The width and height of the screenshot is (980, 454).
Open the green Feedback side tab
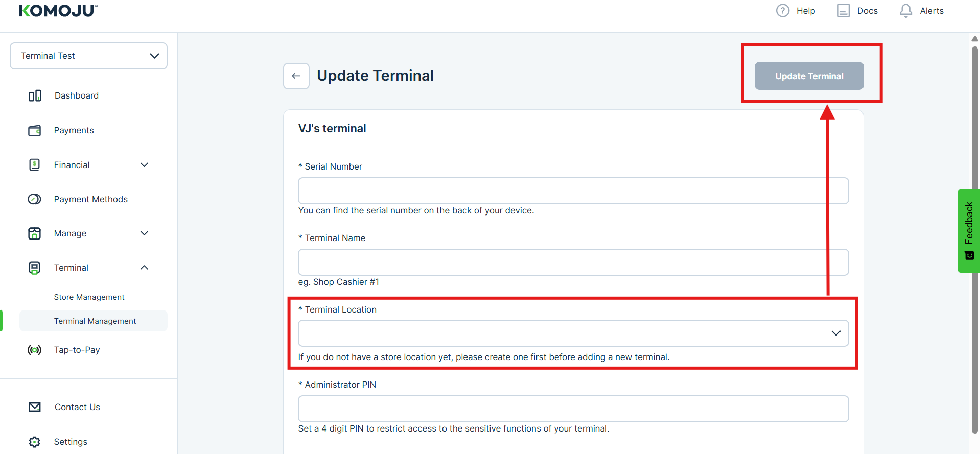pos(968,230)
